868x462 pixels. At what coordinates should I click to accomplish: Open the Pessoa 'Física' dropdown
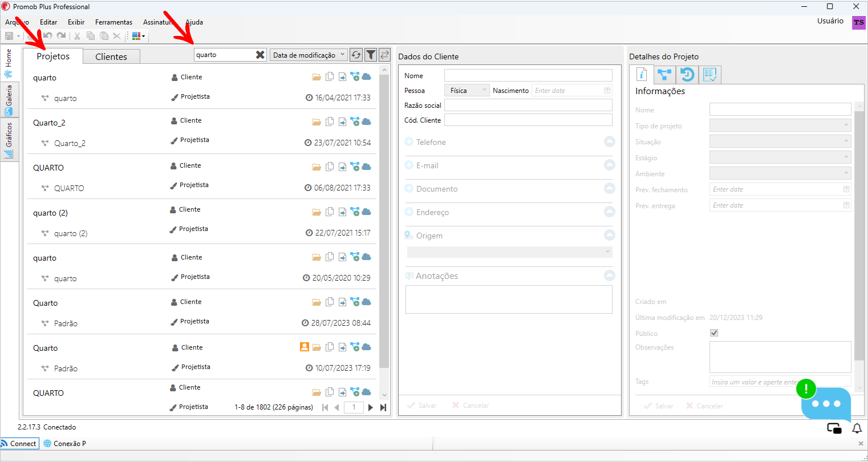click(x=467, y=90)
